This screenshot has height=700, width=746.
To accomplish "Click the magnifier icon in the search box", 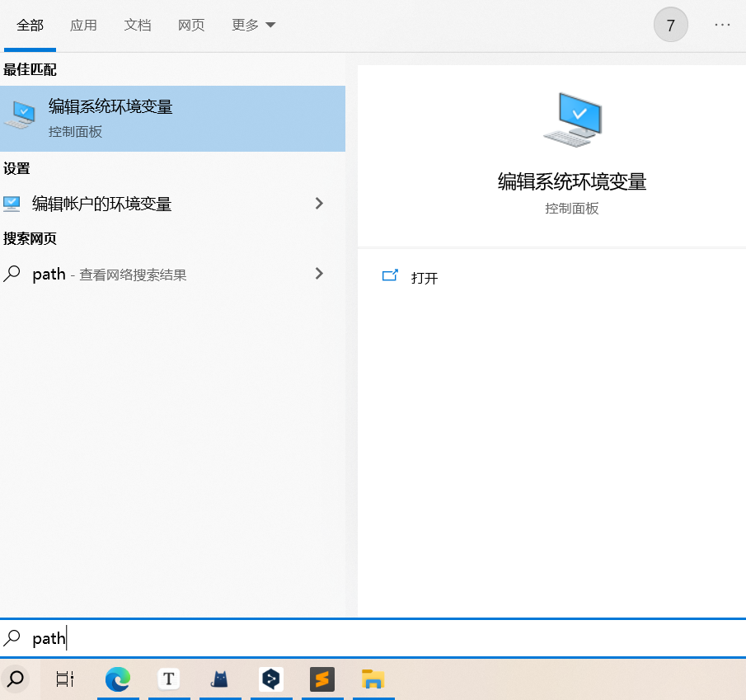I will 12,638.
